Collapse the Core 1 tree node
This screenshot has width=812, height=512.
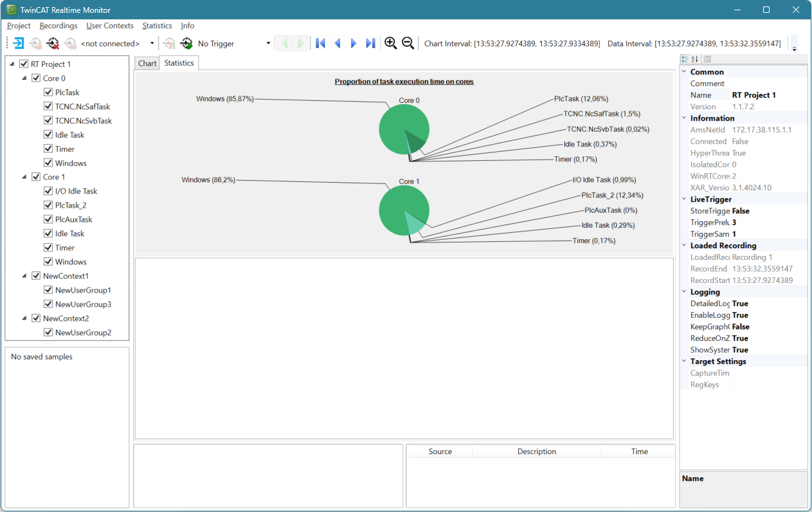tap(25, 177)
